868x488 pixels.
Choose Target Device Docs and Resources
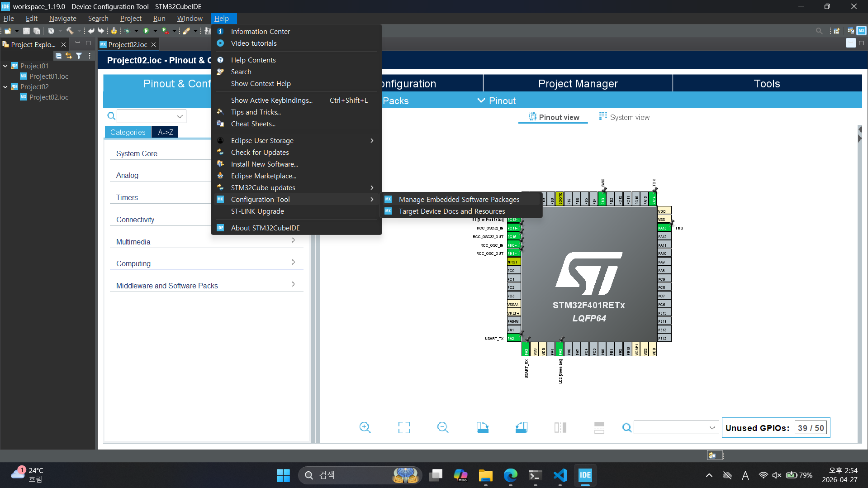click(462, 211)
